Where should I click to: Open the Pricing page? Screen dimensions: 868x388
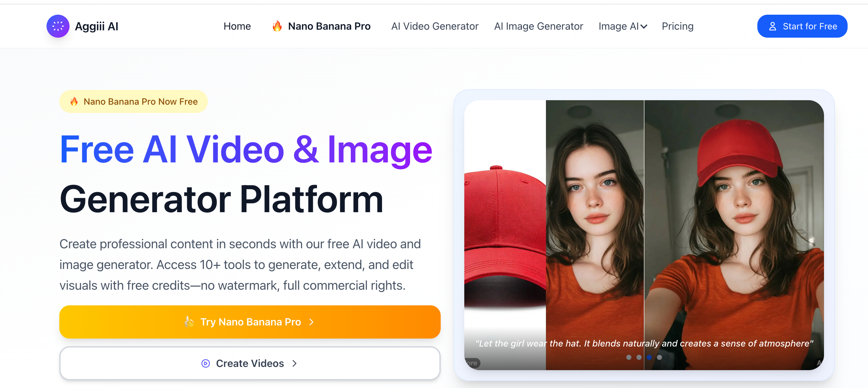coord(677,26)
